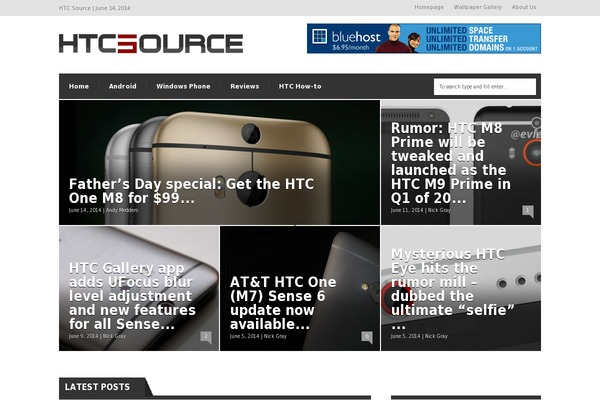Open HTC Gallery app UFocus headline
Viewport: 600px width, 400px height.
(132, 296)
